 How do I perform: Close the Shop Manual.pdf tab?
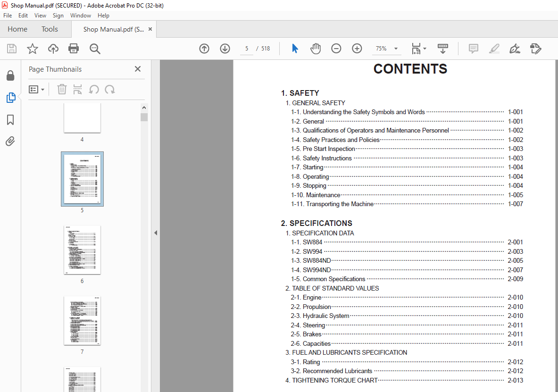click(150, 29)
